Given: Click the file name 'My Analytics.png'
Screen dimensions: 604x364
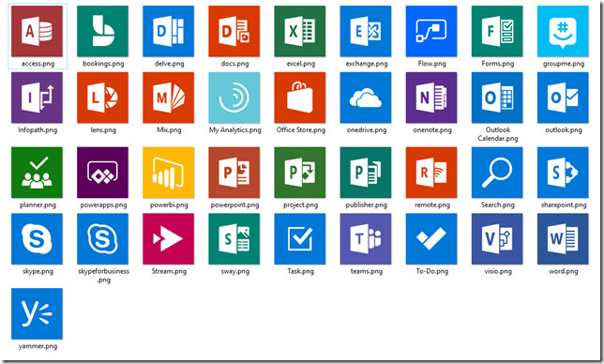Looking at the screenshot, I should (235, 129).
